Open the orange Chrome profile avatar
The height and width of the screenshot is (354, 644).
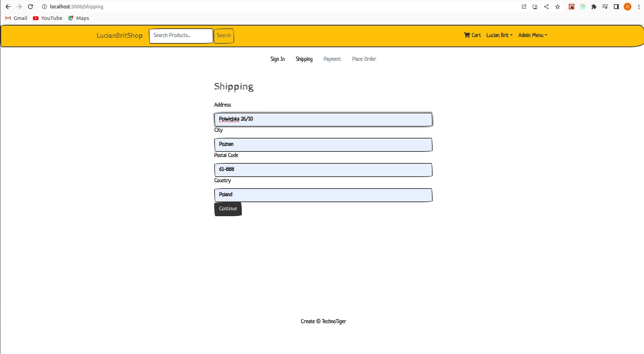point(628,7)
